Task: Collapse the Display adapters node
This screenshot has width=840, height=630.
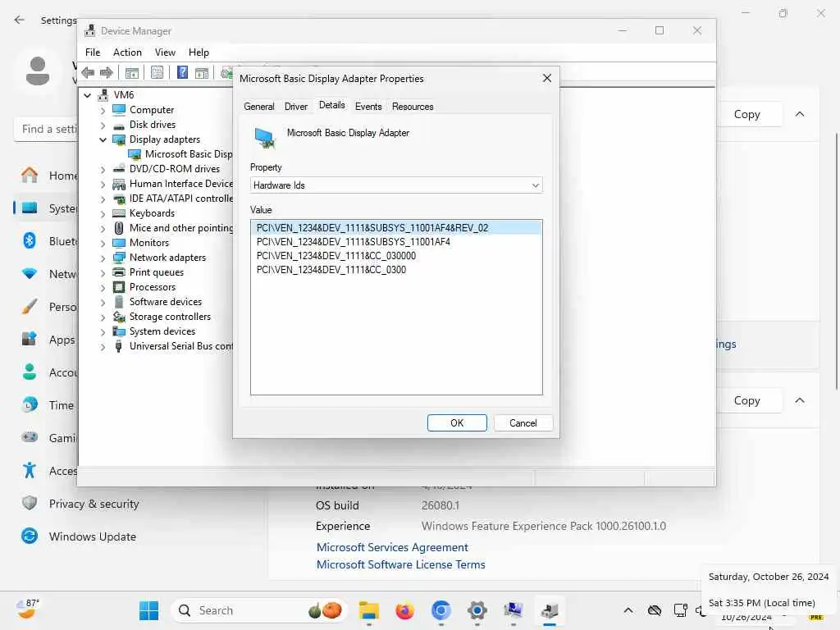Action: pos(103,139)
